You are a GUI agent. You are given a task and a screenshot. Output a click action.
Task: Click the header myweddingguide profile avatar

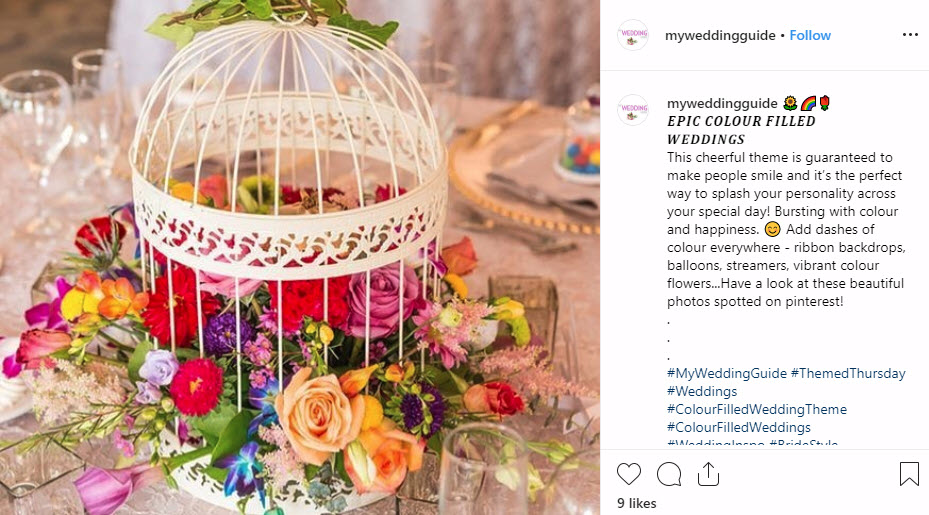[633, 35]
